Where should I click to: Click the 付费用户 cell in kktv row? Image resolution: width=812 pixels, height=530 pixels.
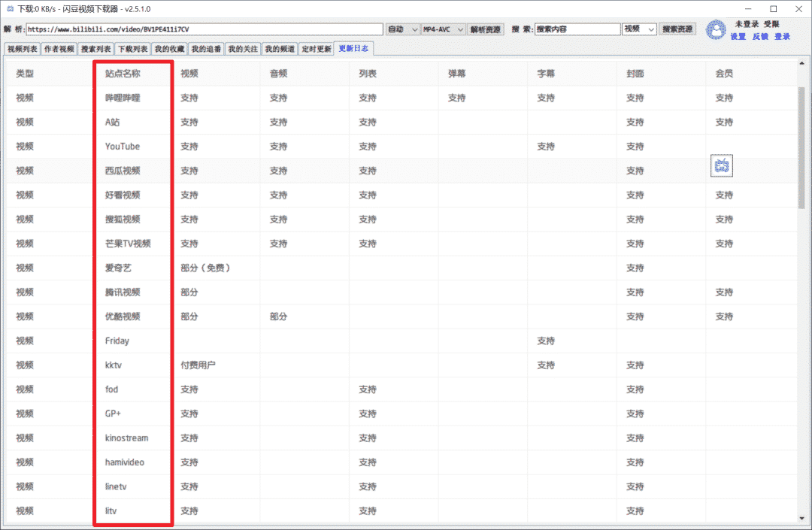pyautogui.click(x=198, y=365)
